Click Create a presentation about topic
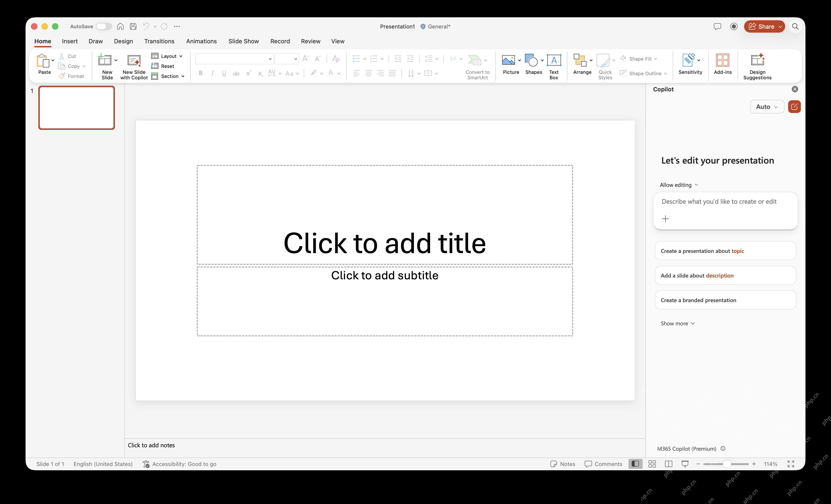831x504 pixels. pyautogui.click(x=725, y=251)
